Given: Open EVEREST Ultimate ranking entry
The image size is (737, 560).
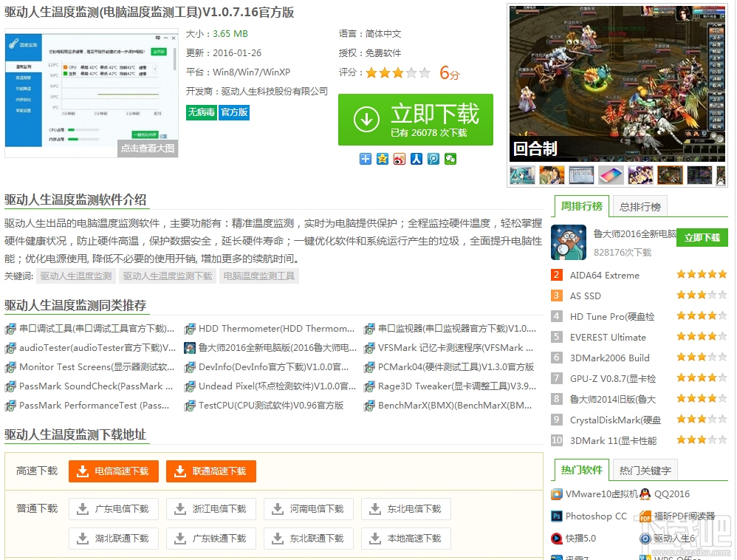Looking at the screenshot, I should [x=608, y=338].
